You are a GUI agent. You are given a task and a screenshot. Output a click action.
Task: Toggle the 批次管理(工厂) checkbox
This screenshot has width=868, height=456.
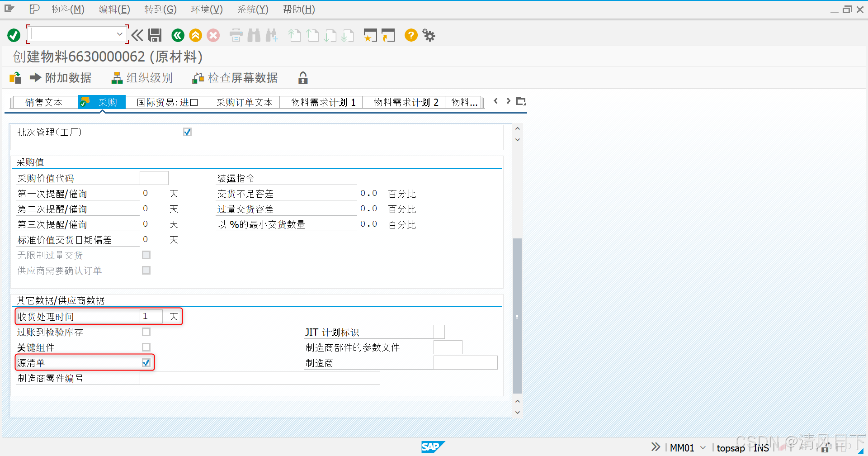pos(187,132)
